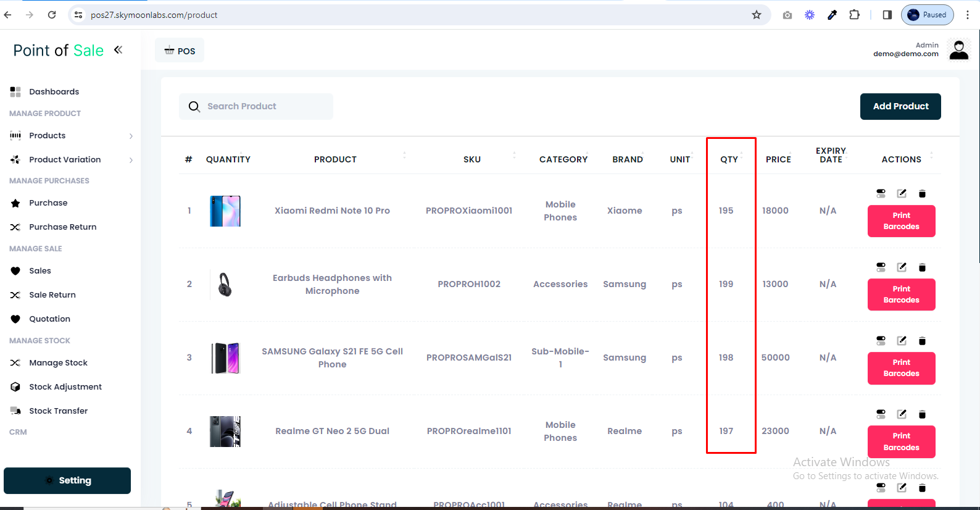Click the Purchase star icon
Screen dimensions: 980x510
[15, 203]
